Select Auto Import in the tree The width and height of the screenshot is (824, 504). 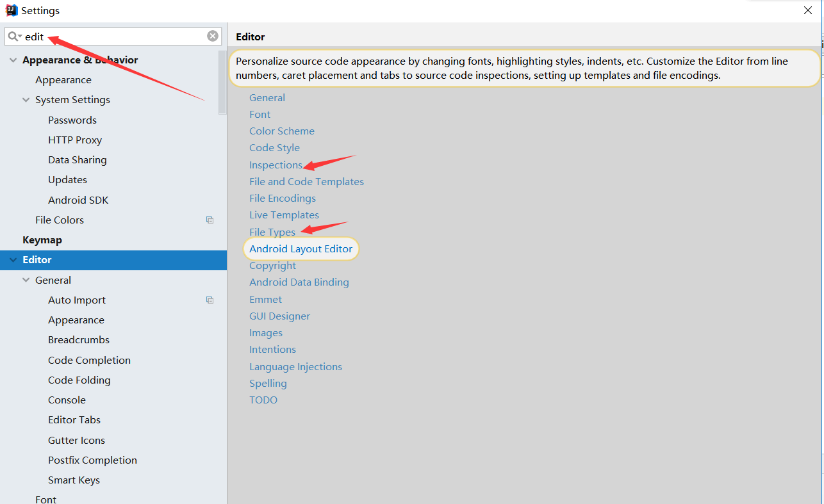pyautogui.click(x=77, y=300)
